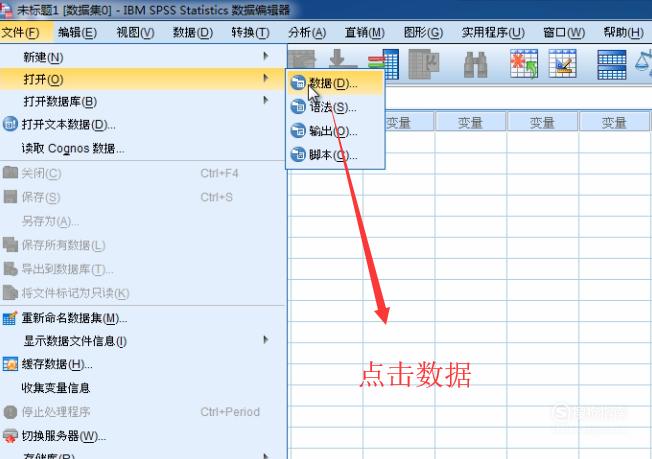Click the binoculars Find toolbar icon
Viewport: 652px width, 459px height.
476,64
